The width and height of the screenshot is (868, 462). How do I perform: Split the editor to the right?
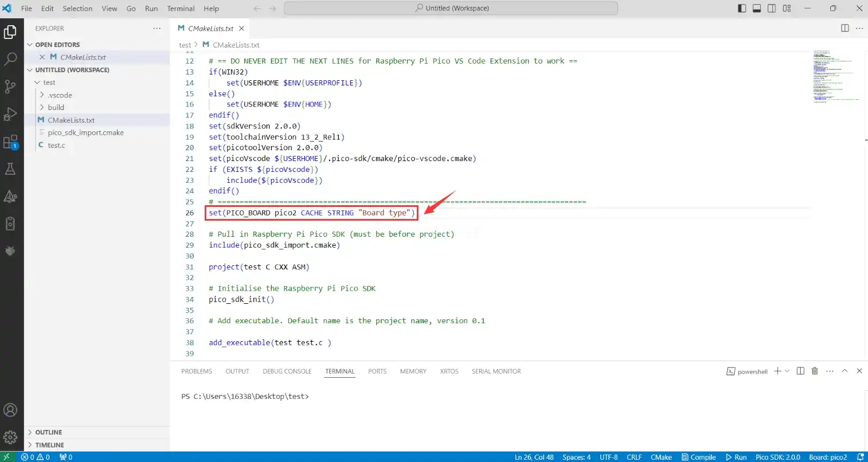844,28
